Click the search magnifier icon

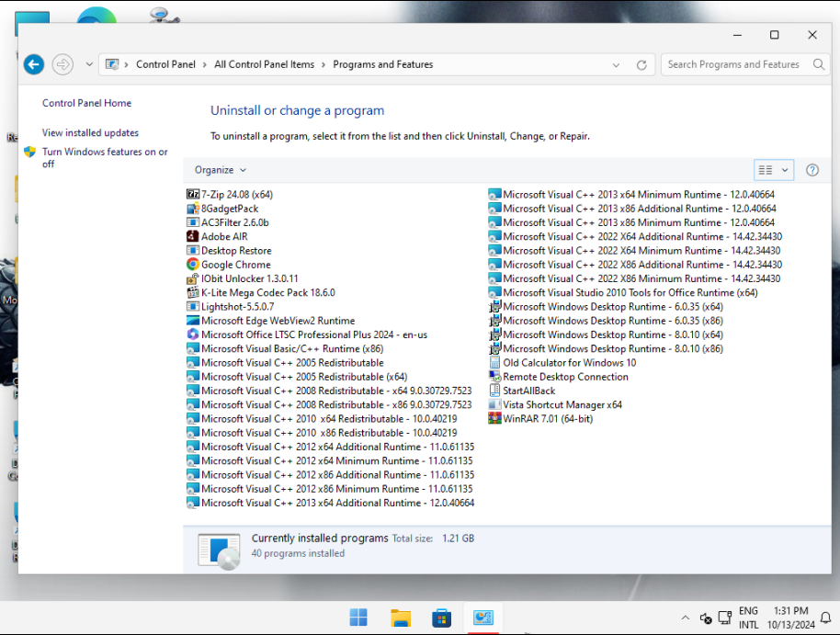[819, 64]
